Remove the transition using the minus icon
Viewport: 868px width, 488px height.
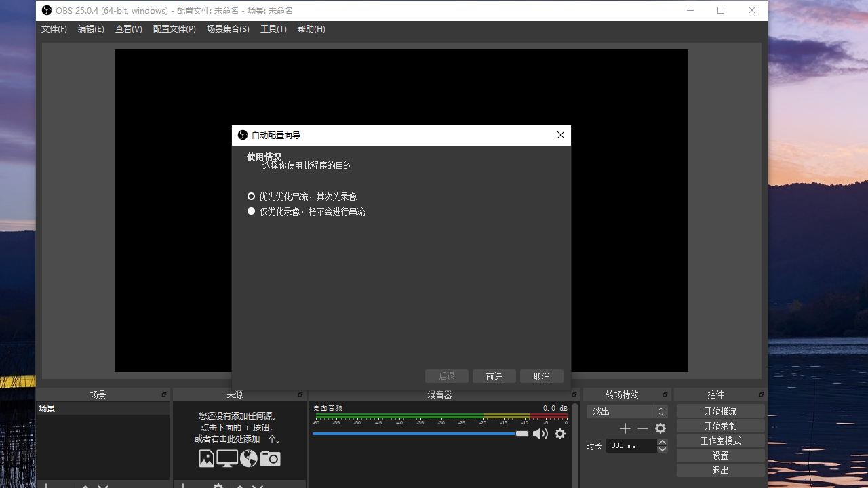click(x=643, y=428)
